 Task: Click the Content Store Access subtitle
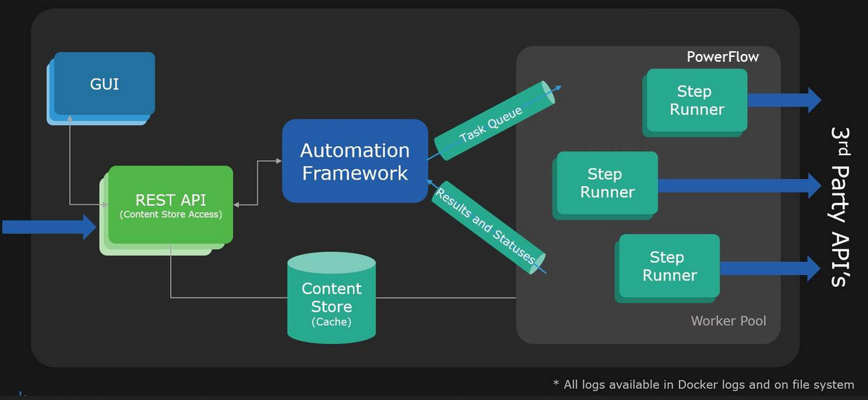pyautogui.click(x=171, y=215)
